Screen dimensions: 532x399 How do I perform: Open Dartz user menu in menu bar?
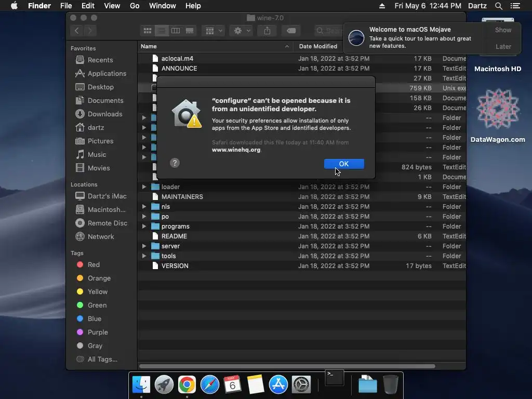[x=477, y=6]
